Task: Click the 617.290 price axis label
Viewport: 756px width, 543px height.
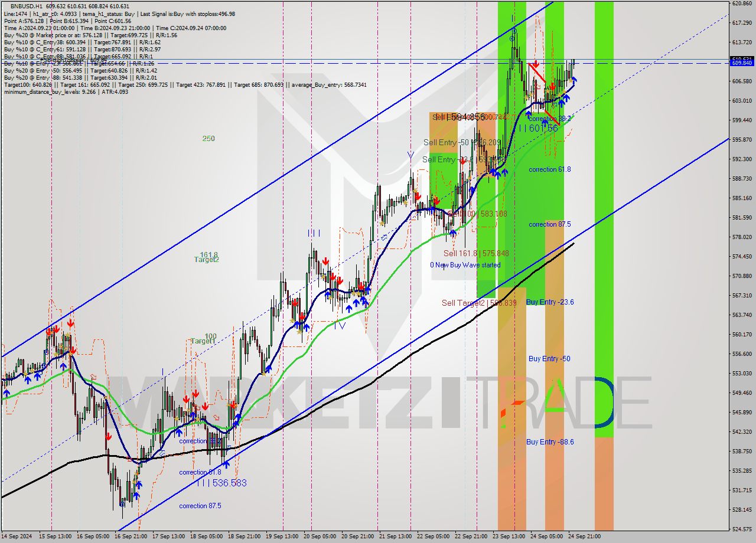Action: pos(742,23)
